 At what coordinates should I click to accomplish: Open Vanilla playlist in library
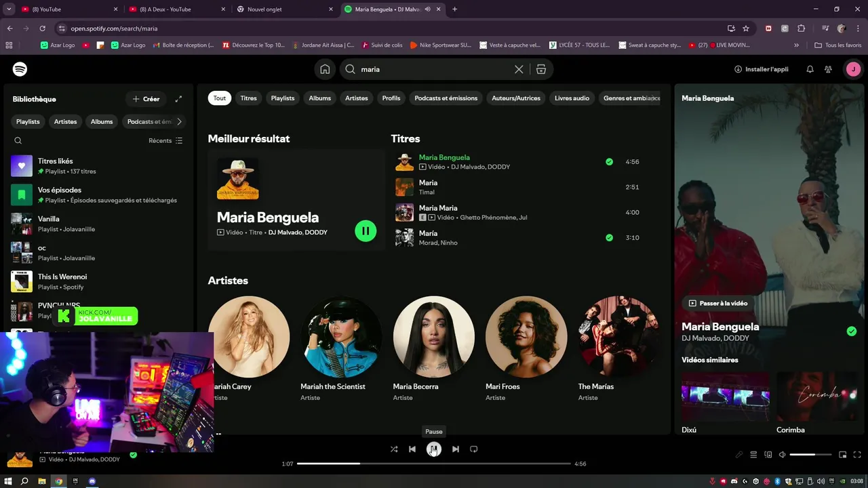click(98, 224)
